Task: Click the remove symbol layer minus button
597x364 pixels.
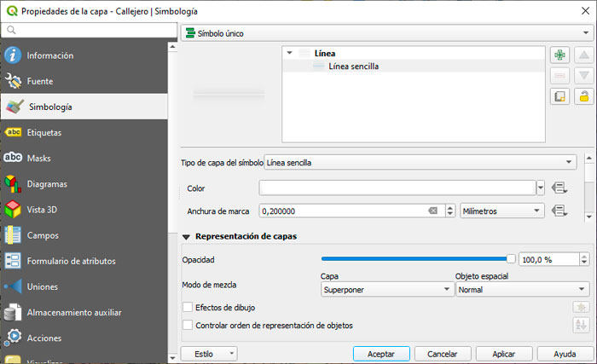Action: click(559, 76)
